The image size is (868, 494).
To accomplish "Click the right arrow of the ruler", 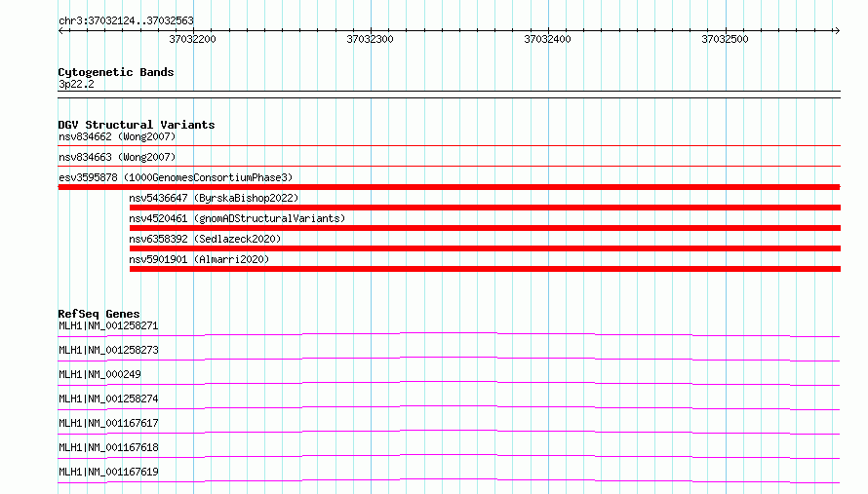I will point(837,30).
